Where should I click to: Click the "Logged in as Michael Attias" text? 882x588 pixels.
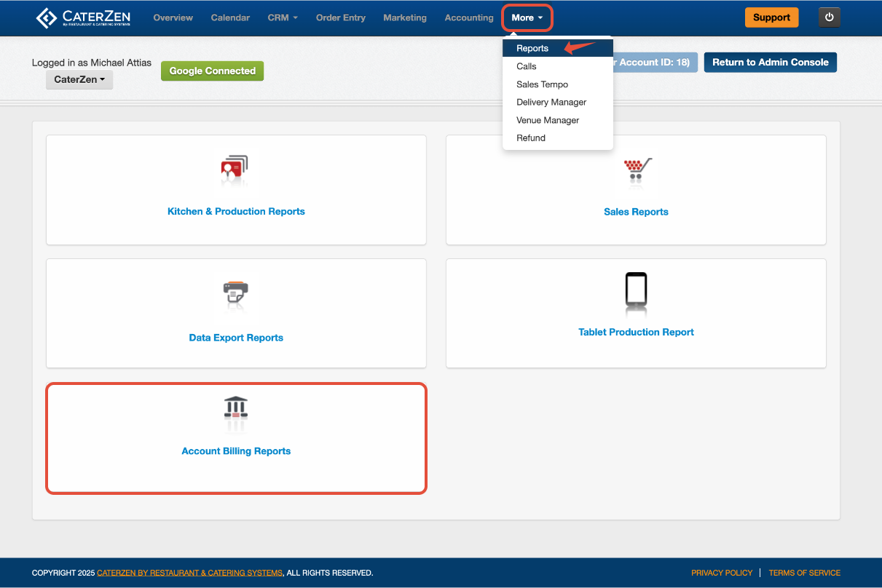(92, 63)
